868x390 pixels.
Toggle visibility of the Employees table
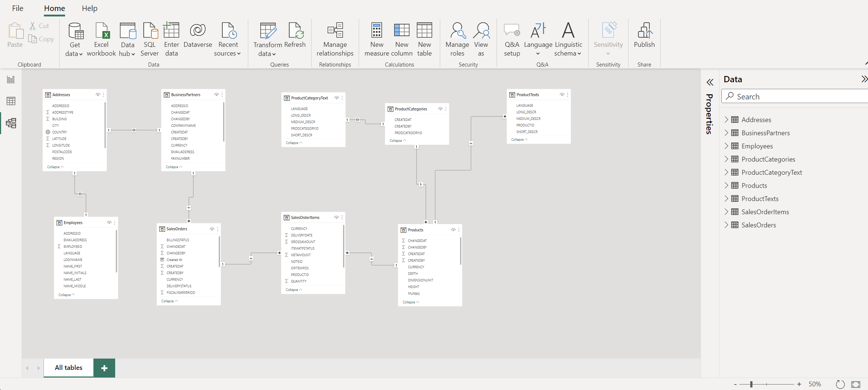click(109, 223)
